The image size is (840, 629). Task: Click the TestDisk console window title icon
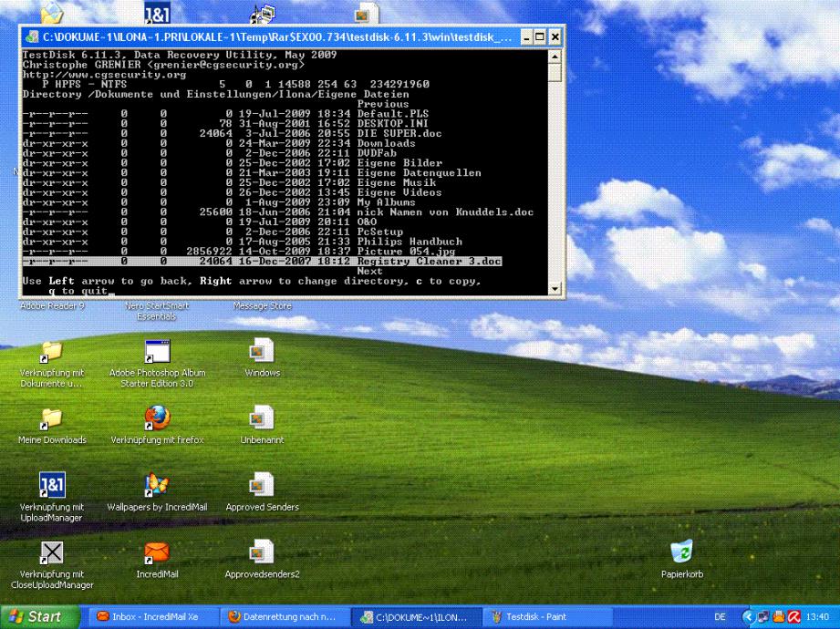(32, 37)
